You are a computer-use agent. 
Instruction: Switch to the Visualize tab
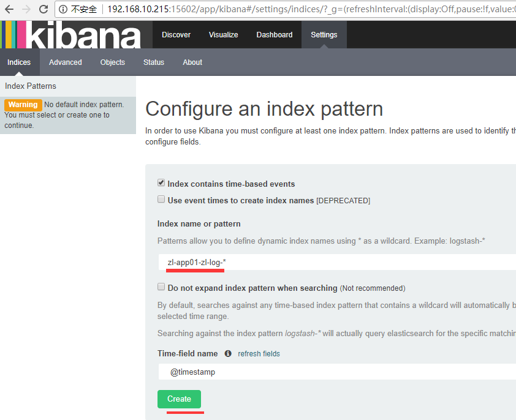point(224,34)
